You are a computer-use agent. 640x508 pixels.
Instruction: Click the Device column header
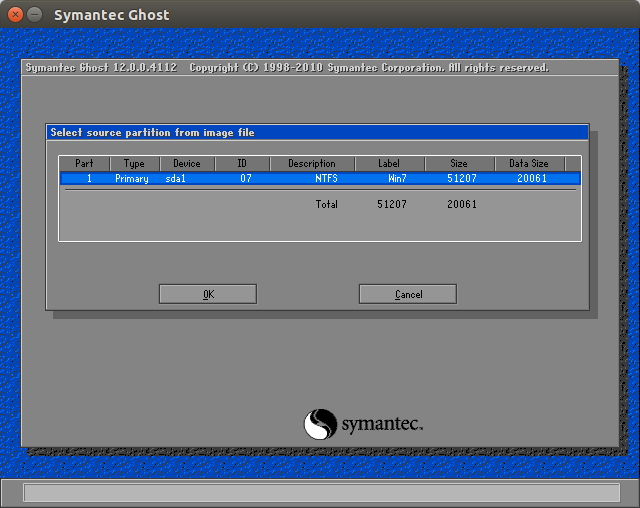[187, 164]
